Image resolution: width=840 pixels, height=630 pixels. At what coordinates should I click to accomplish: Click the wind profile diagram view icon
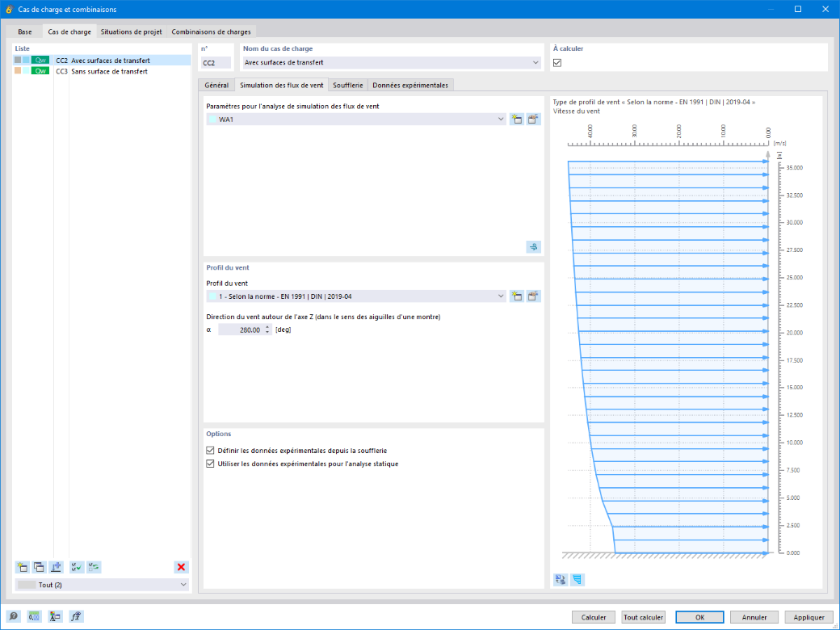tap(577, 580)
